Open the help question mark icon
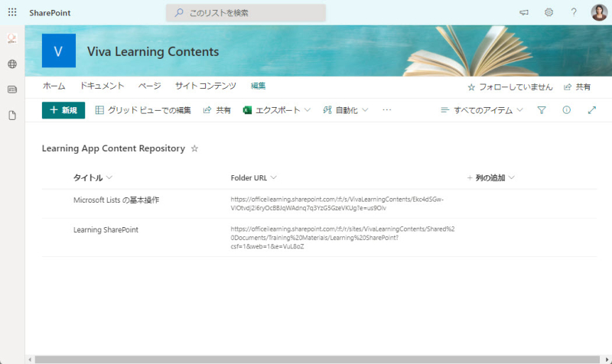This screenshot has height=364, width=612. point(574,12)
